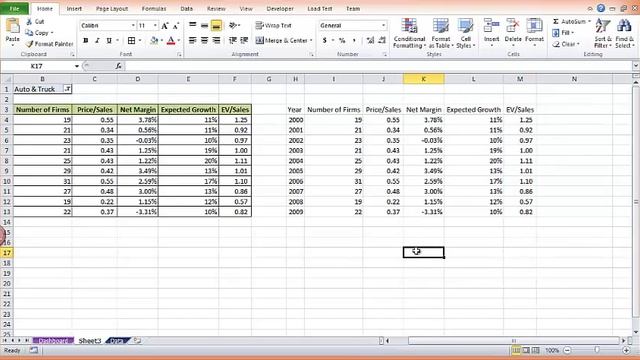Open the Fill options

563,33
